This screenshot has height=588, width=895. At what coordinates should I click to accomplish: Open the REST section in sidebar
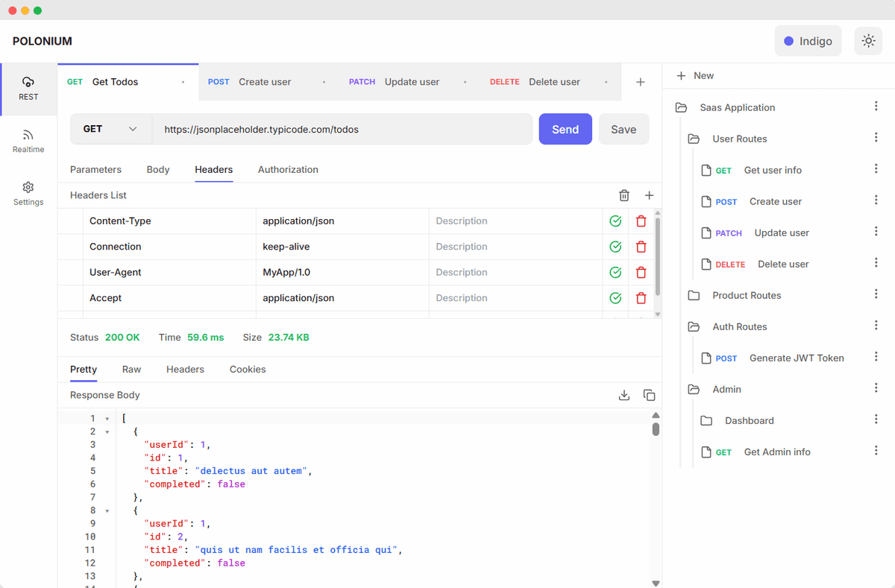28,89
